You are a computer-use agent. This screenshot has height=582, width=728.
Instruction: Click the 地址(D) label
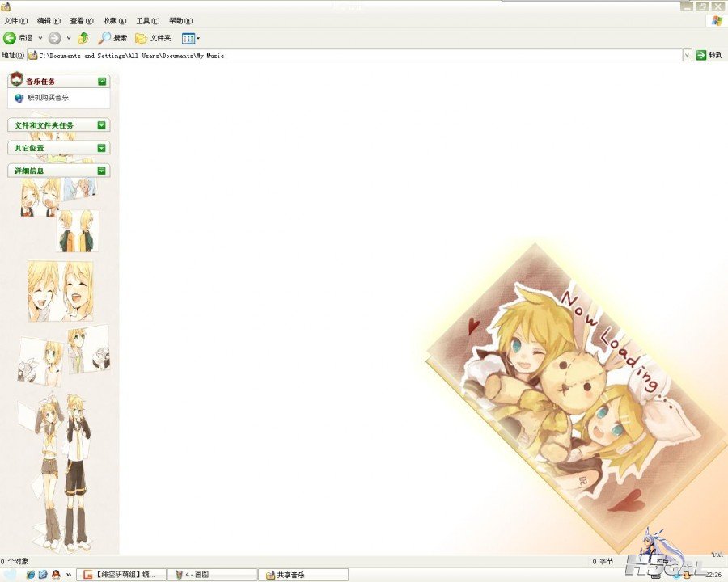(12, 55)
